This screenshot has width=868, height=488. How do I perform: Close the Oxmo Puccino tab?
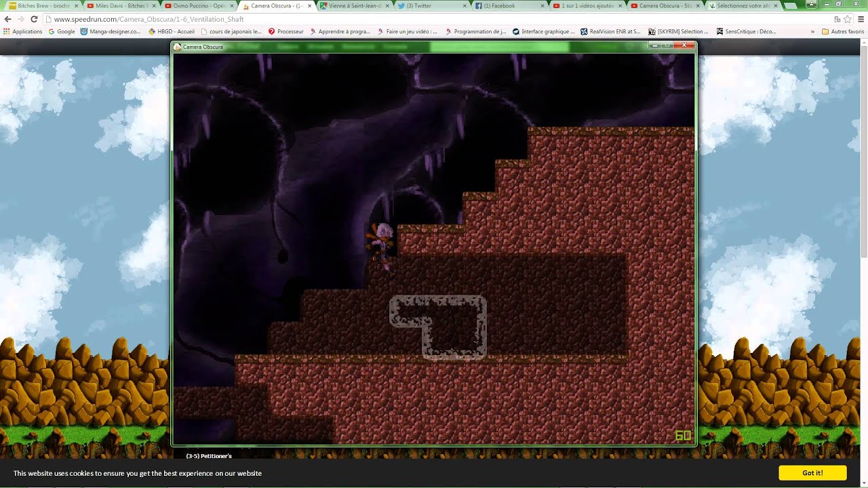231,5
